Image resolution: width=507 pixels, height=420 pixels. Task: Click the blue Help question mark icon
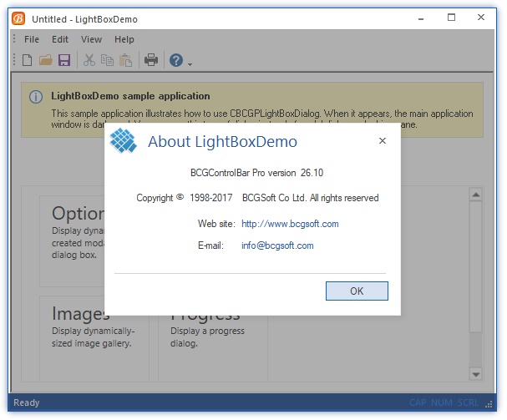tap(176, 60)
